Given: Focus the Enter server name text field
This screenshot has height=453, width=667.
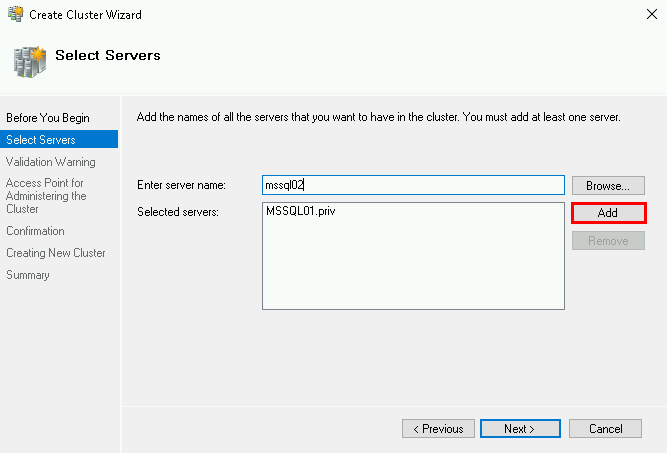Looking at the screenshot, I should coord(413,185).
